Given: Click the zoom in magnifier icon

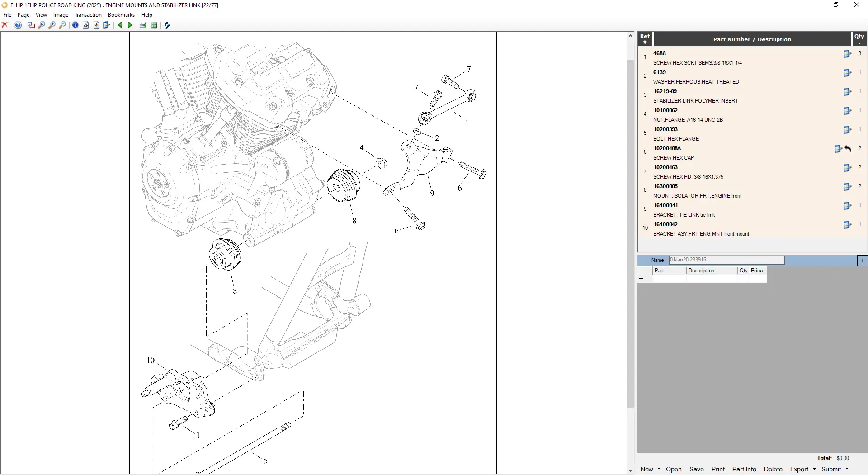Looking at the screenshot, I should point(52,25).
